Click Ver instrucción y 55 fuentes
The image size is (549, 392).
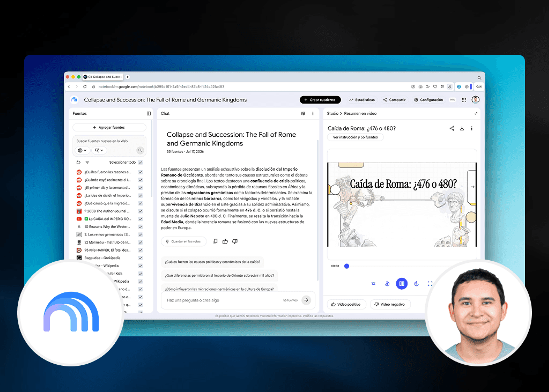click(x=355, y=137)
